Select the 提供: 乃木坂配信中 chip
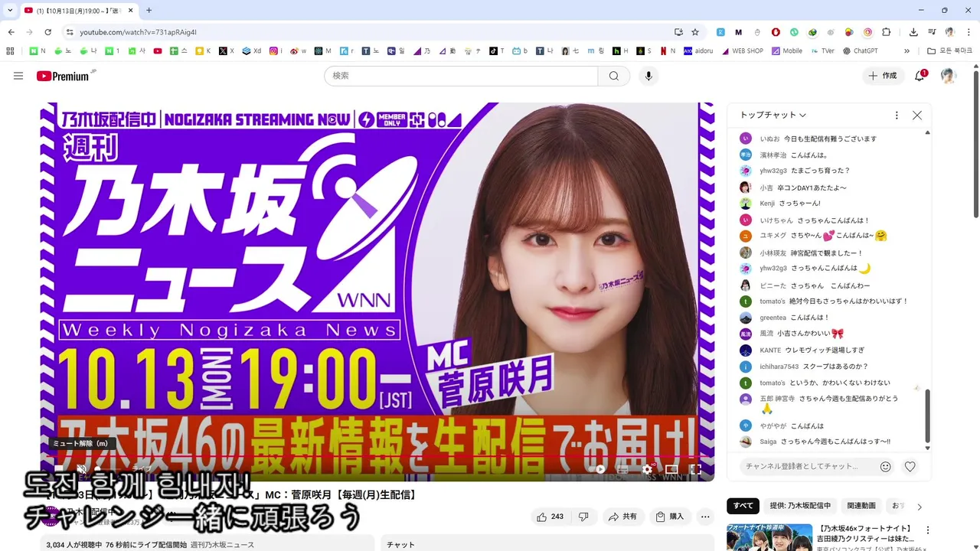980x551 pixels. click(800, 506)
